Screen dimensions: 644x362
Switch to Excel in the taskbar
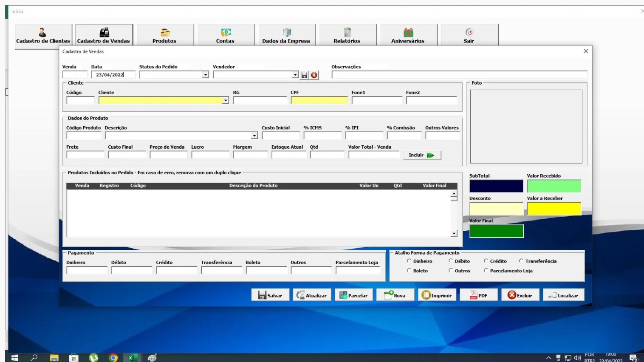(132, 358)
